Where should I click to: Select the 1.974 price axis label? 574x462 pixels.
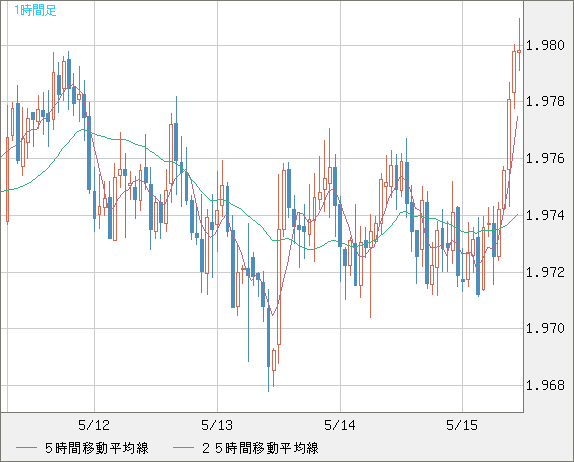[545, 215]
